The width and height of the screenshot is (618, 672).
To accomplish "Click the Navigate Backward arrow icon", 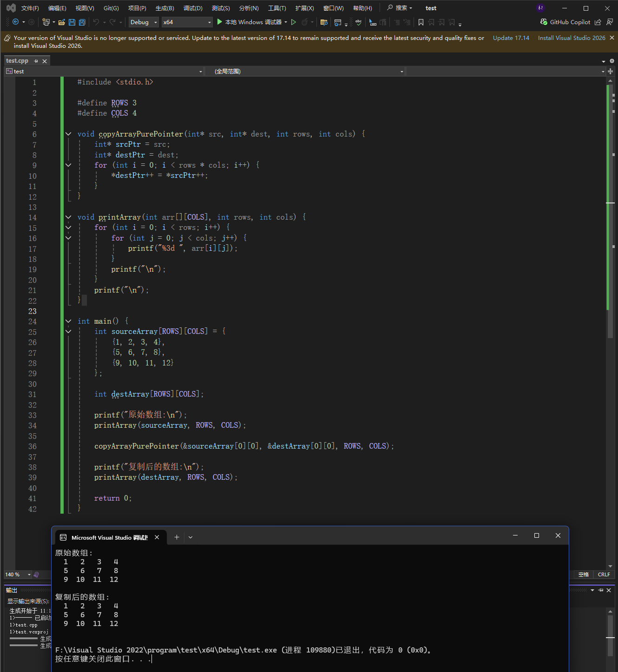I will click(x=15, y=22).
